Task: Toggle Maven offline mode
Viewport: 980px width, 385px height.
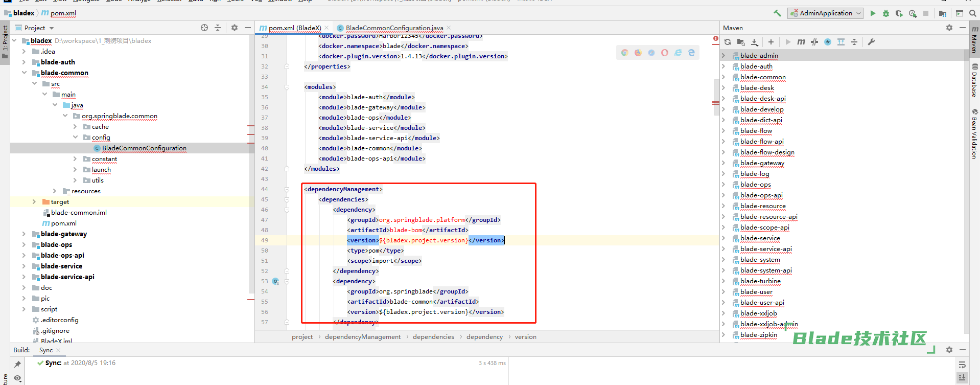Action: 814,42
